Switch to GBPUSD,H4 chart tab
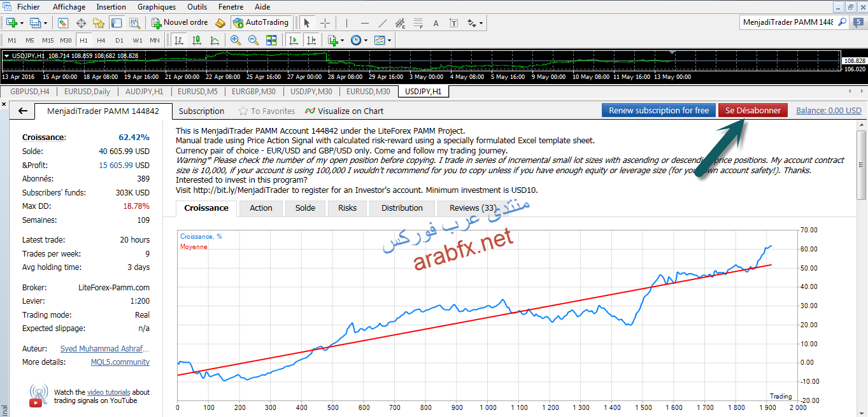Viewport: 868px width, 417px height. tap(29, 92)
